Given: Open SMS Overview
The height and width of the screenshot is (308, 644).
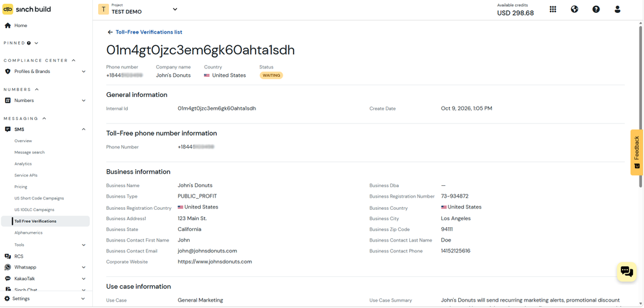Looking at the screenshot, I should (x=23, y=141).
